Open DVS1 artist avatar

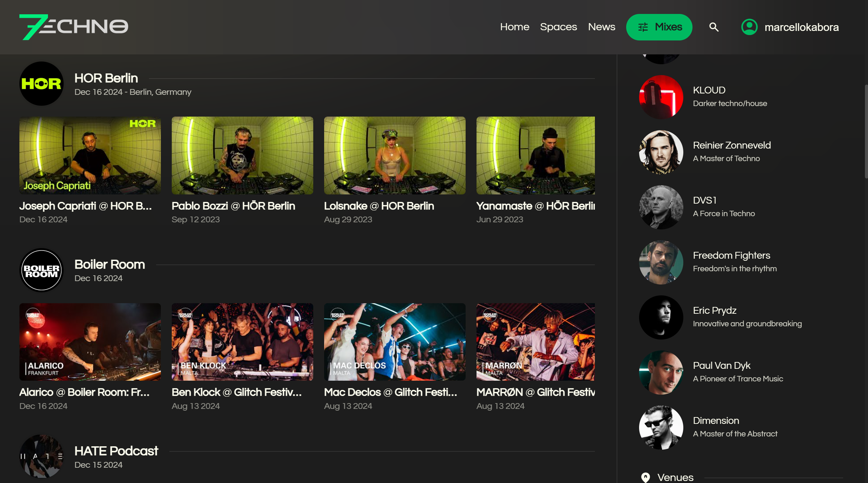click(661, 207)
